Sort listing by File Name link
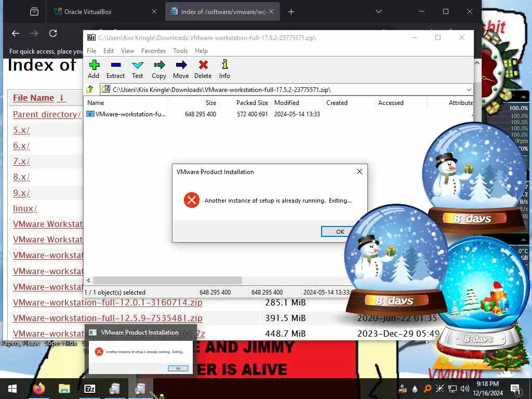The image size is (532, 399). tap(38, 98)
